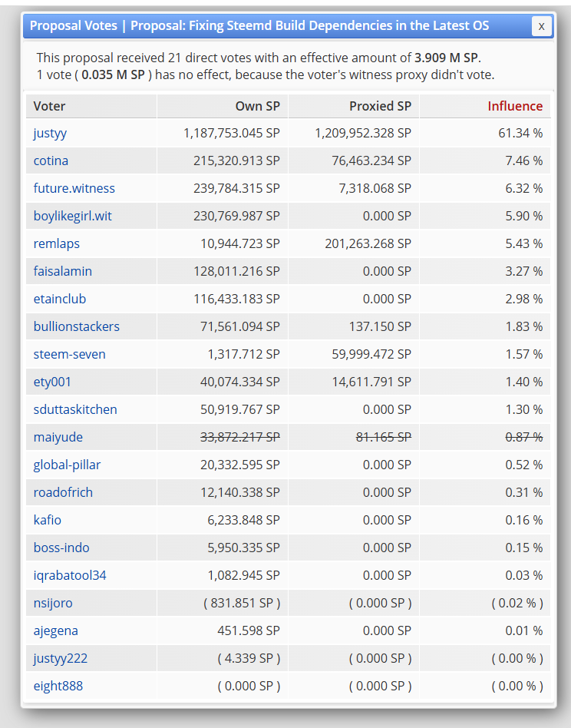Click the steem-seven voter link
571x728 pixels.
(x=70, y=354)
